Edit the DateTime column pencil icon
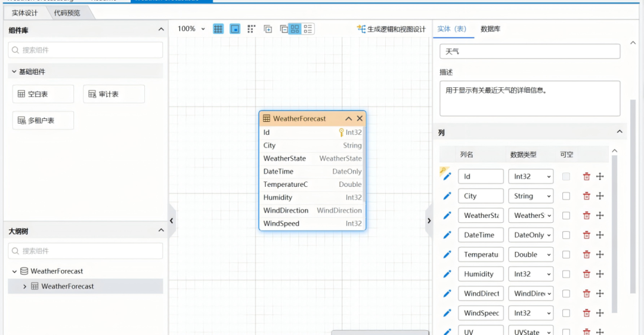Image resolution: width=644 pixels, height=335 pixels. pyautogui.click(x=447, y=235)
